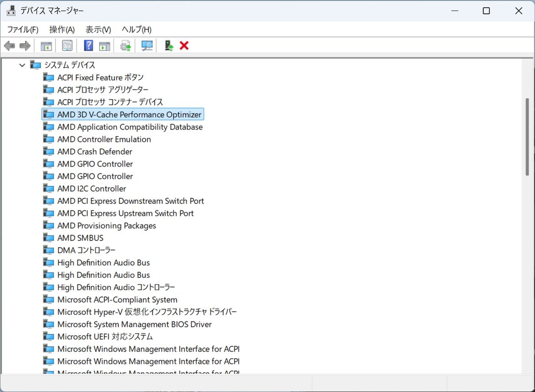Click the Back arrow toolbar icon
Viewport: 535px width, 392px height.
click(x=9, y=46)
